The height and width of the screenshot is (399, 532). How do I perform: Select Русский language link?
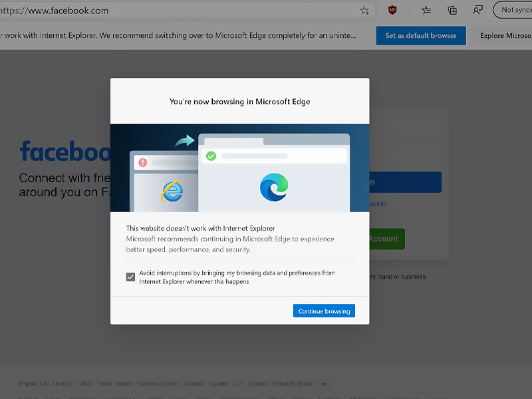[x=217, y=384]
